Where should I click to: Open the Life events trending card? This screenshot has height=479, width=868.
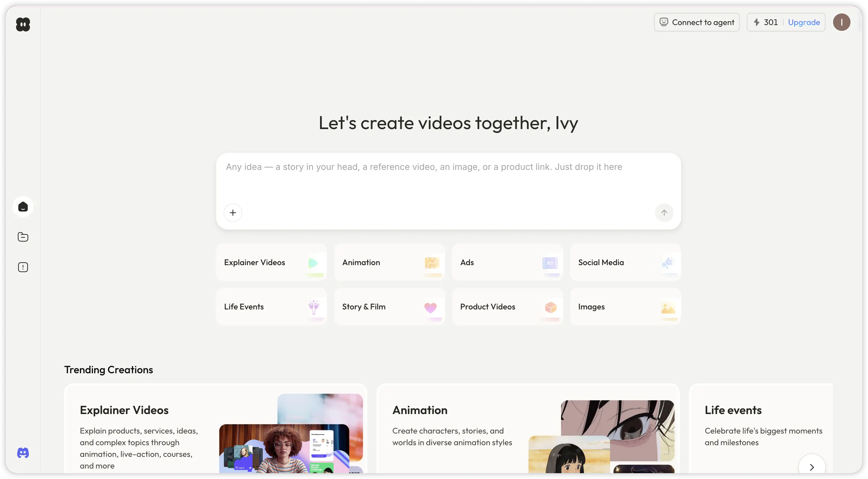[761, 429]
